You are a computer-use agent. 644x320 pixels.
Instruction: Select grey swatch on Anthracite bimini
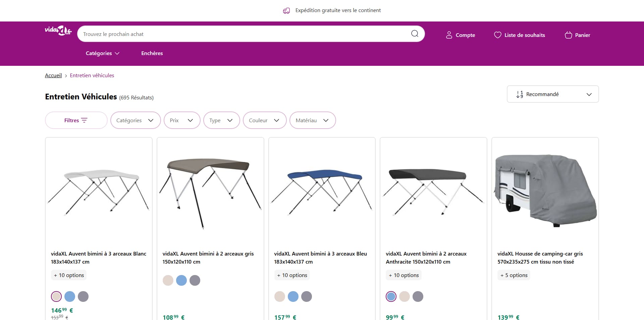[418, 296]
